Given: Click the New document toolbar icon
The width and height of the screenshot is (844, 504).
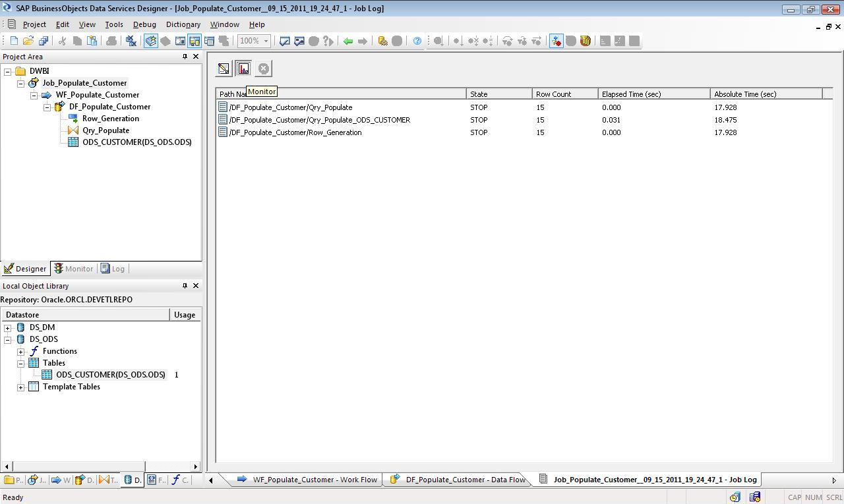Looking at the screenshot, I should coord(14,41).
